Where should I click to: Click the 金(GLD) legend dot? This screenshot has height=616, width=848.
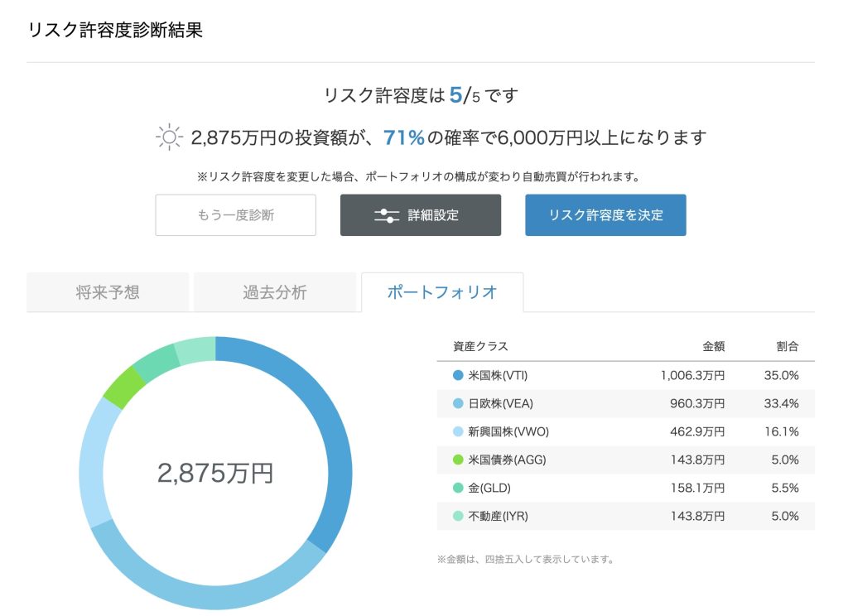(x=458, y=488)
